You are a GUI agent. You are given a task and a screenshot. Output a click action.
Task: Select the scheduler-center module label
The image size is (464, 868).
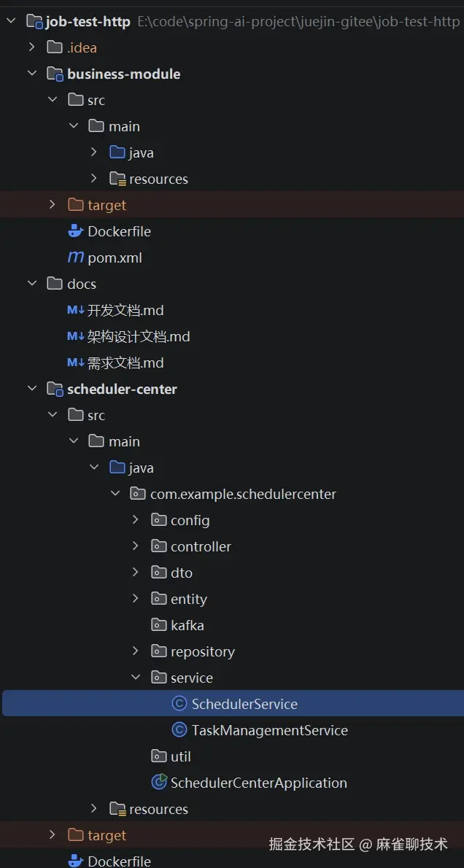(x=122, y=389)
